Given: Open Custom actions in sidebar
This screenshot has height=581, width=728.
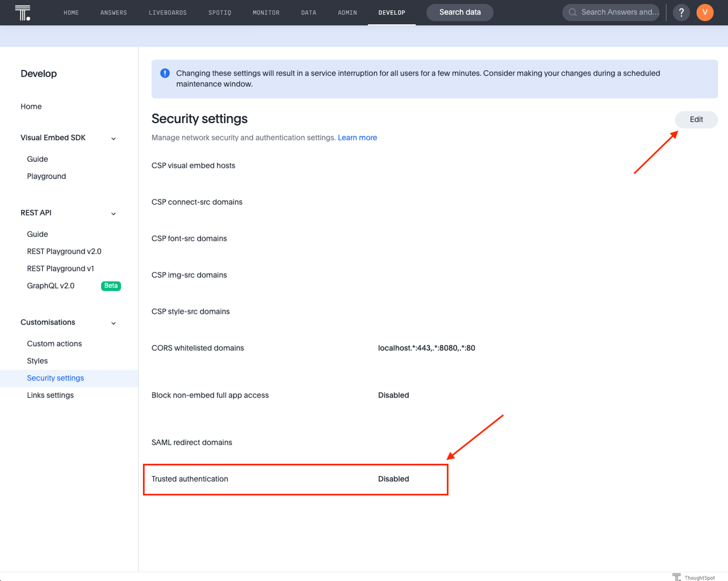Looking at the screenshot, I should pyautogui.click(x=54, y=343).
